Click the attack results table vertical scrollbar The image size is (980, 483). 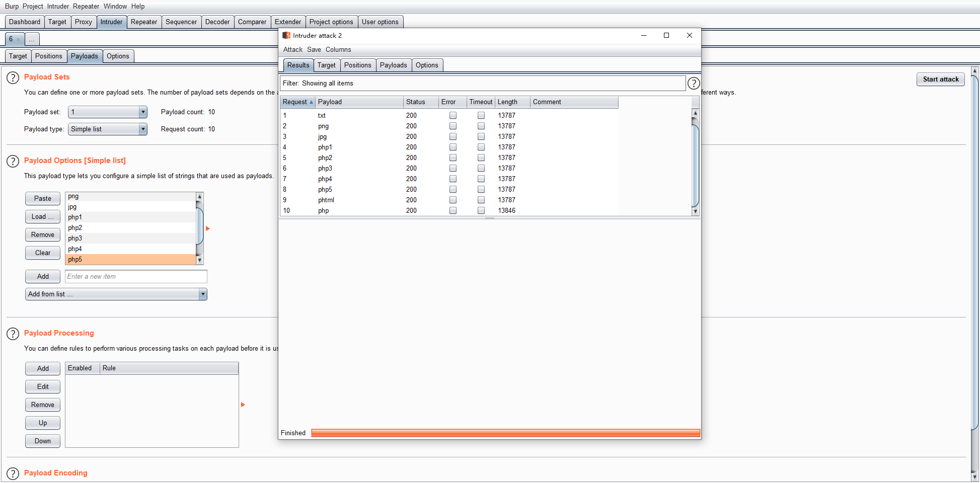pyautogui.click(x=696, y=162)
